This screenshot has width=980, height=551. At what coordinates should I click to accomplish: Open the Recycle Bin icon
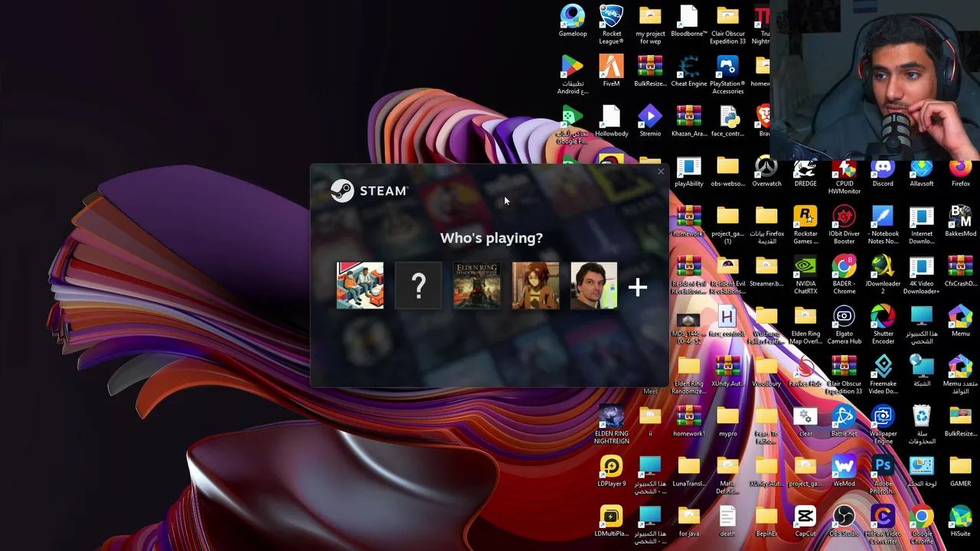(x=922, y=425)
